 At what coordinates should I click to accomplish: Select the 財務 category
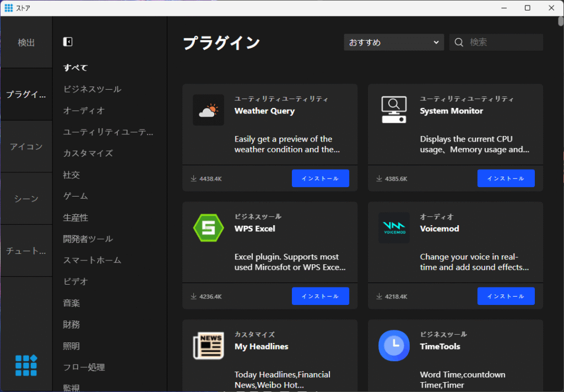[x=71, y=324]
